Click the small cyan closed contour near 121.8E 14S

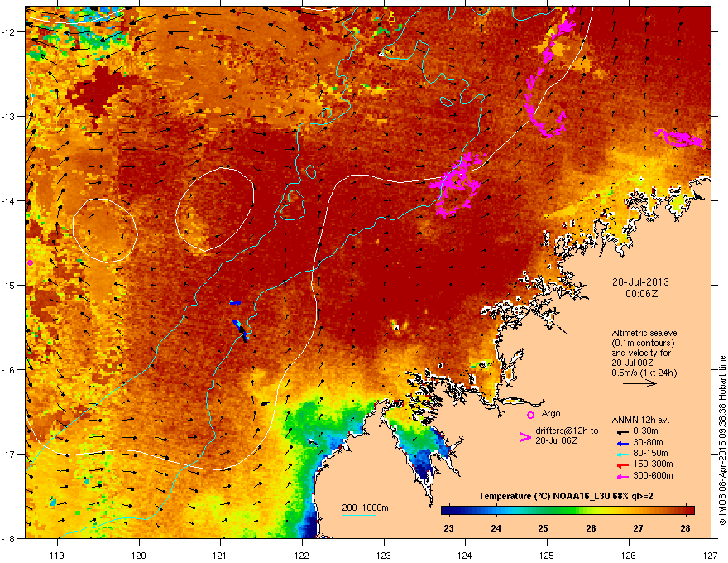point(292,205)
